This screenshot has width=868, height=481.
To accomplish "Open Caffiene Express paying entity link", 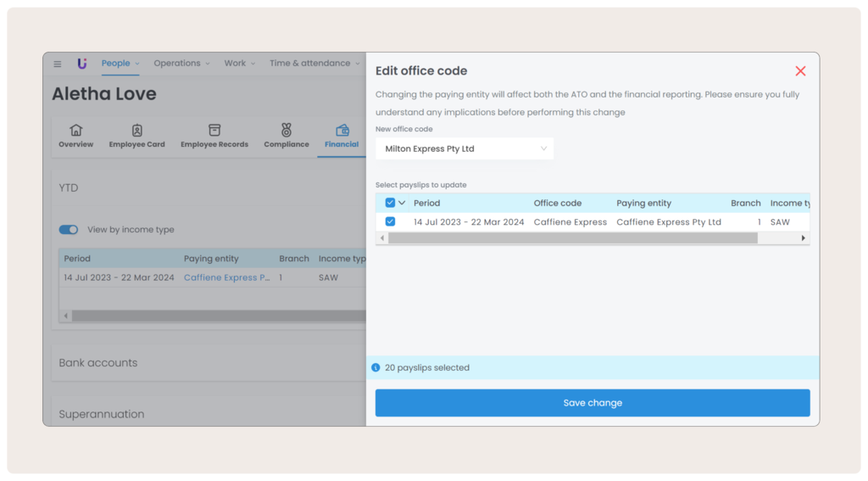I will (226, 278).
